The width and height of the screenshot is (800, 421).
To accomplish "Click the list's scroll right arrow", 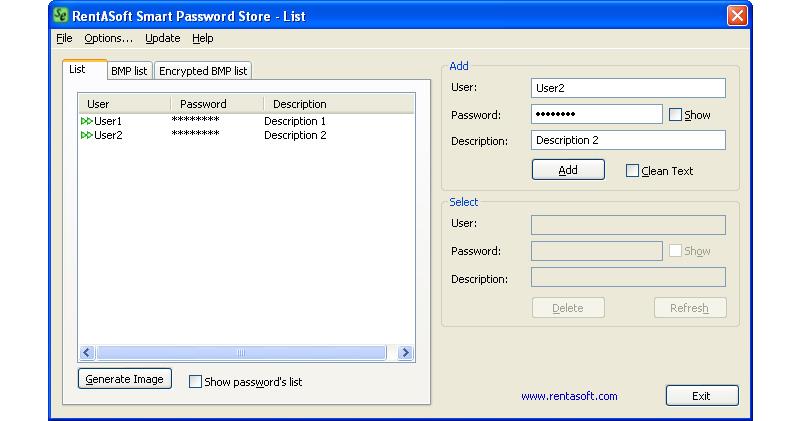I will click(405, 353).
